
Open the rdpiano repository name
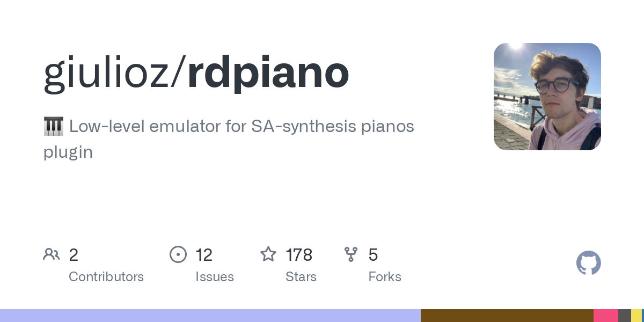click(268, 74)
